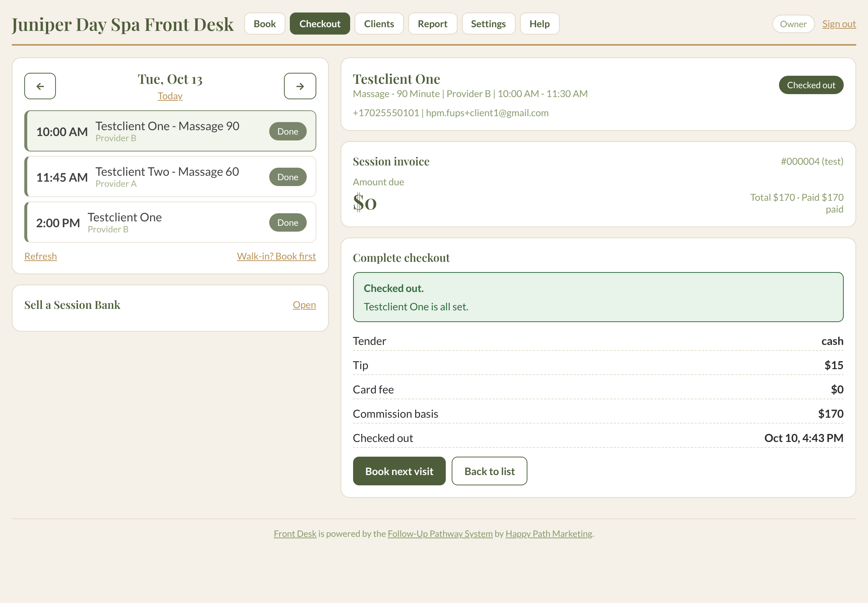Select the 10:00 AM Testclient One appointment

point(170,131)
